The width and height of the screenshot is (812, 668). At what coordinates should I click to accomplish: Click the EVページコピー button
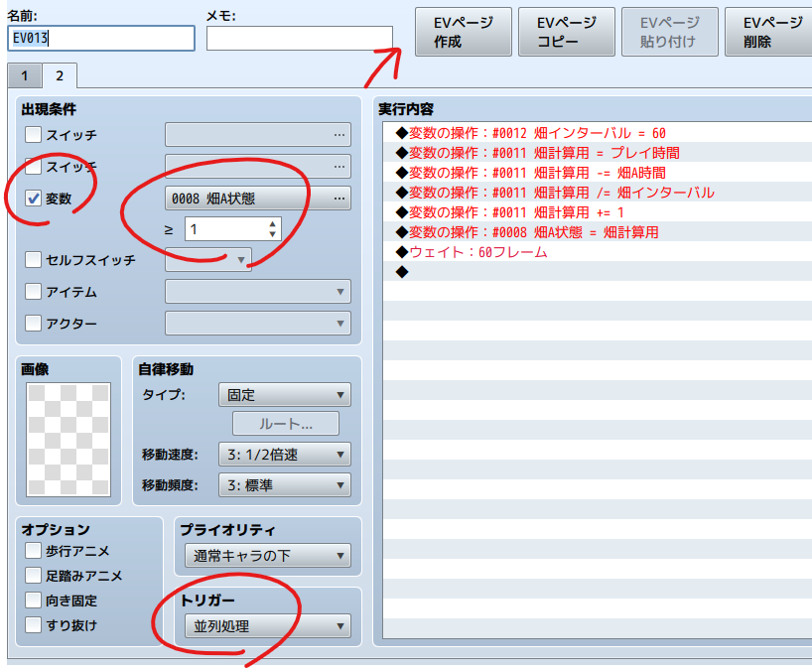click(567, 32)
